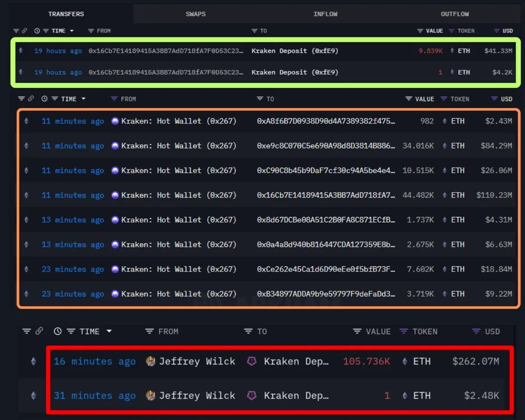The height and width of the screenshot is (420, 525).
Task: Click the Kraken icon in the 44.482K ETH row
Action: pyautogui.click(x=115, y=195)
